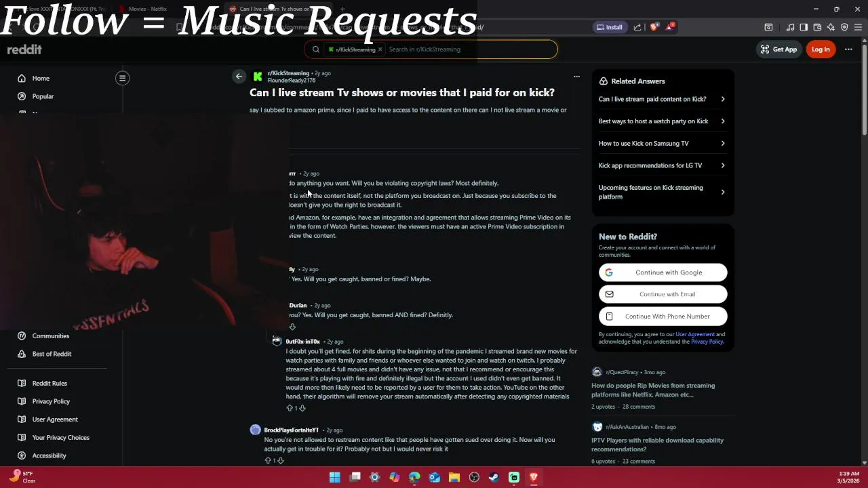Remove the r/KickStreaming search filter chip

pyautogui.click(x=380, y=49)
